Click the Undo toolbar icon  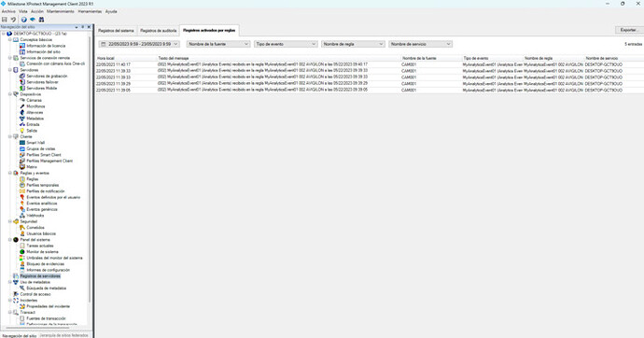tap(13, 20)
